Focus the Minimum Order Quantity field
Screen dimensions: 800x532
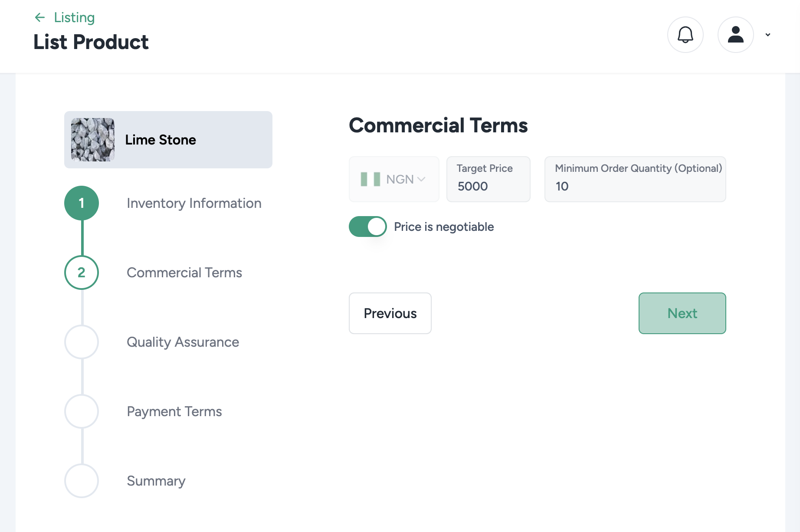click(635, 186)
